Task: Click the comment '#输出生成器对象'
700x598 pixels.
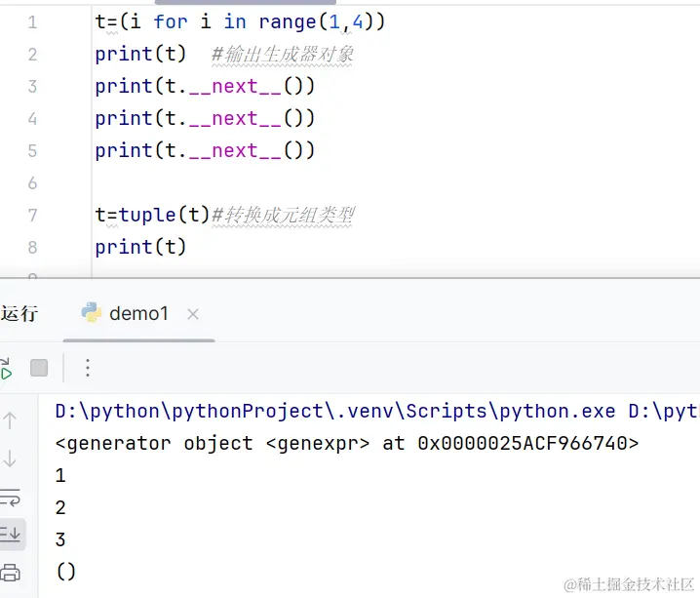Action: pos(282,55)
